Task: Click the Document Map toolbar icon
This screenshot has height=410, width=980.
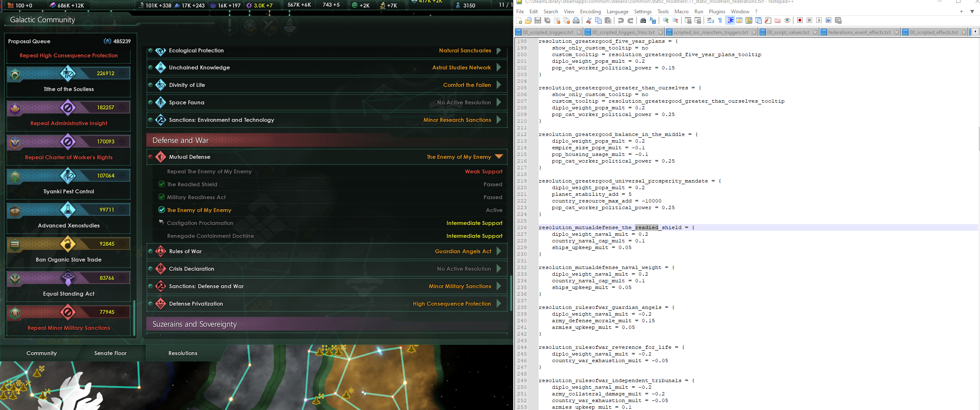Action: click(749, 20)
